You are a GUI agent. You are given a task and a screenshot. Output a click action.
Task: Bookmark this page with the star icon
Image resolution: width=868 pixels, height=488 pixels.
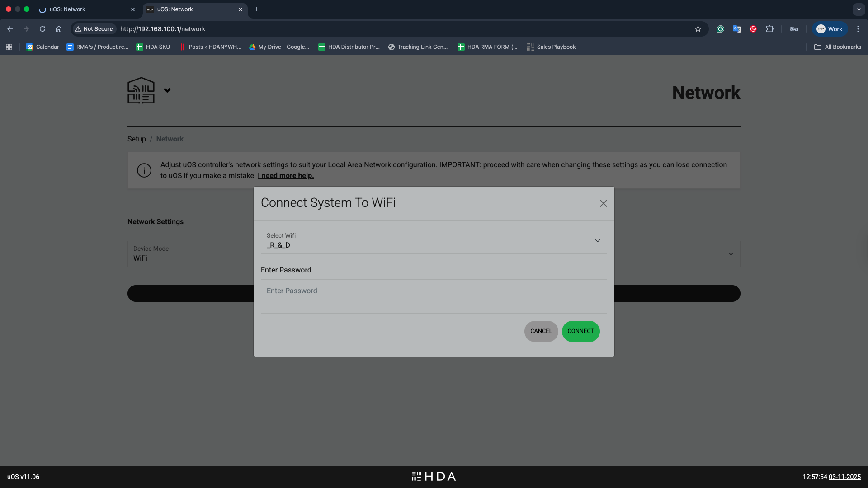coord(698,29)
